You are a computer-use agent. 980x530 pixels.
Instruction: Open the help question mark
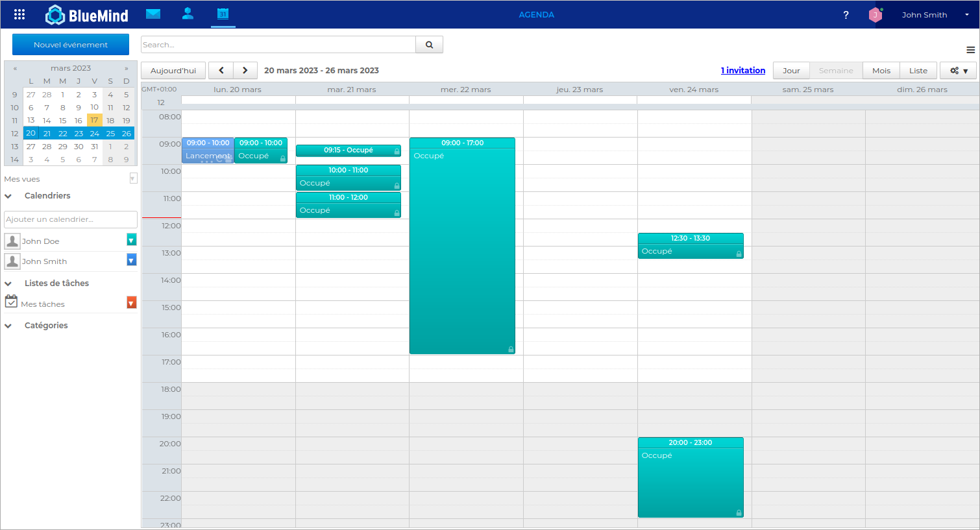click(846, 15)
